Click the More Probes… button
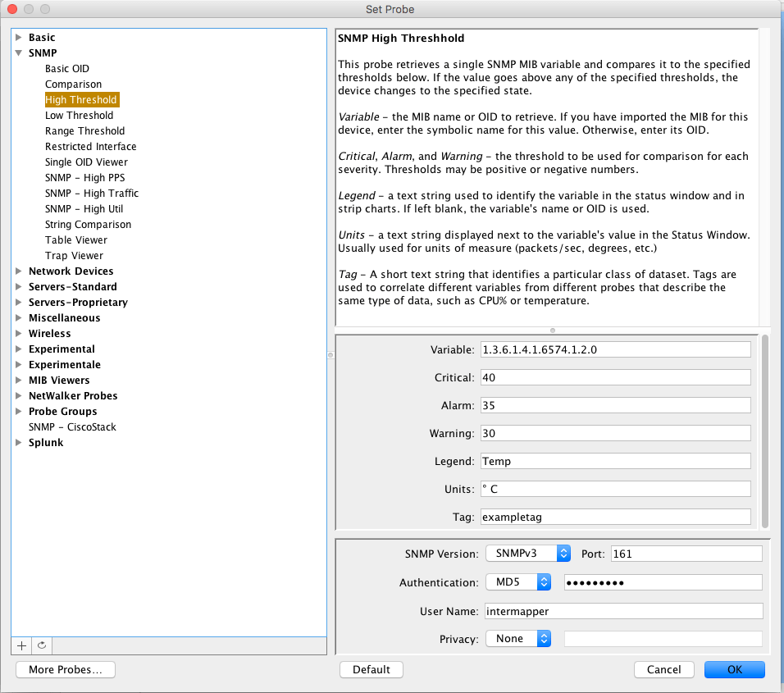This screenshot has width=784, height=693. [66, 670]
